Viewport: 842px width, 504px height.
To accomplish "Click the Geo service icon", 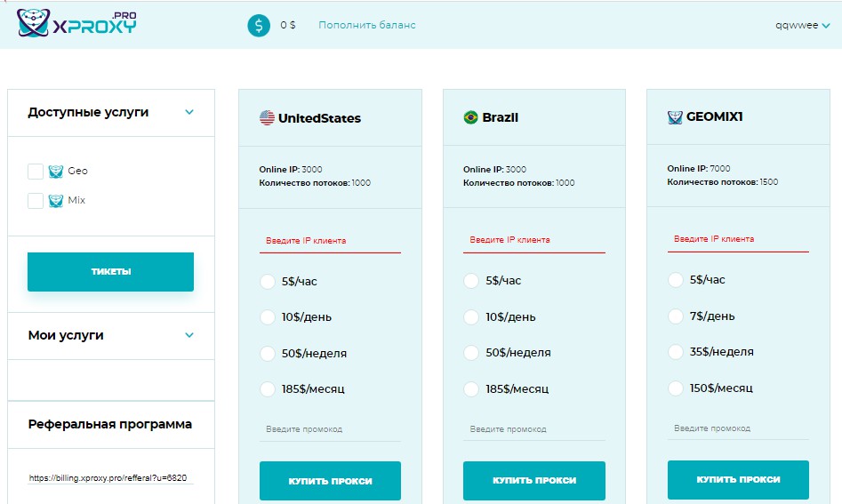I will pyautogui.click(x=56, y=172).
